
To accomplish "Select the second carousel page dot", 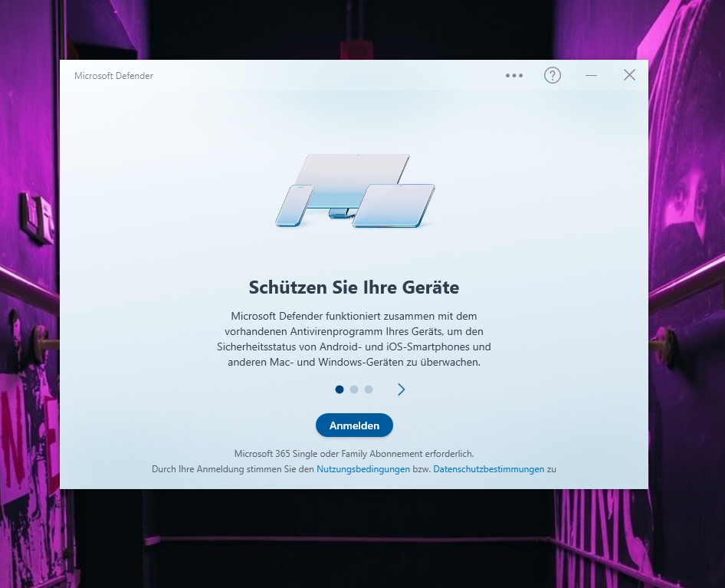I will click(x=354, y=389).
